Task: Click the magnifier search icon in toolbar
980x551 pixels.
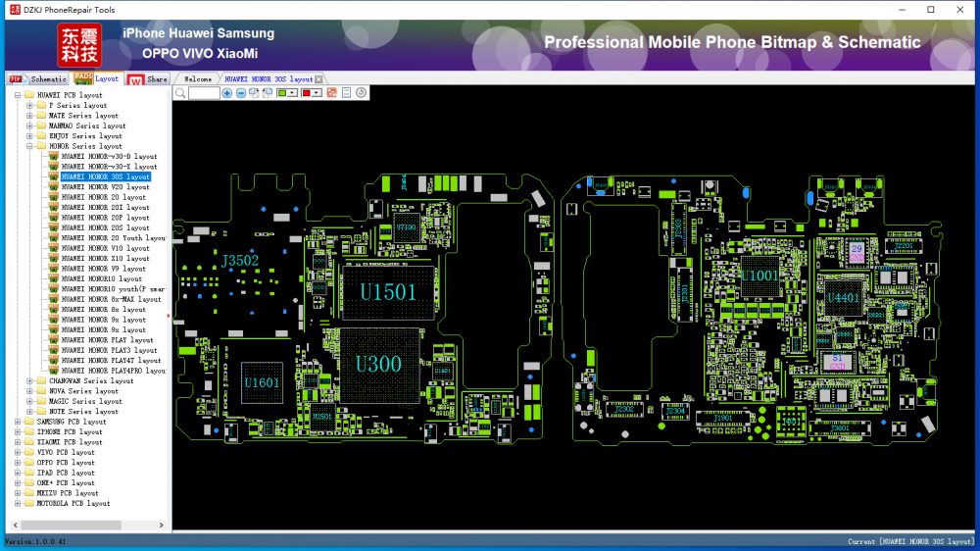Action: [180, 93]
